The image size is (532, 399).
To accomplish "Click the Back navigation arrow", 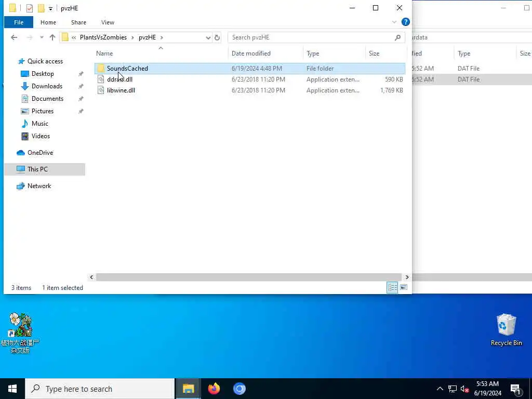I will coord(14,37).
